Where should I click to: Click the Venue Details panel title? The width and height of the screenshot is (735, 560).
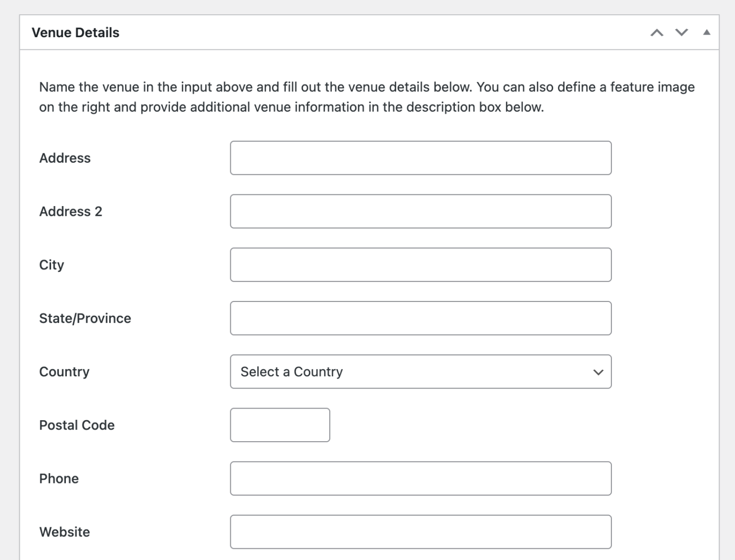coord(76,33)
